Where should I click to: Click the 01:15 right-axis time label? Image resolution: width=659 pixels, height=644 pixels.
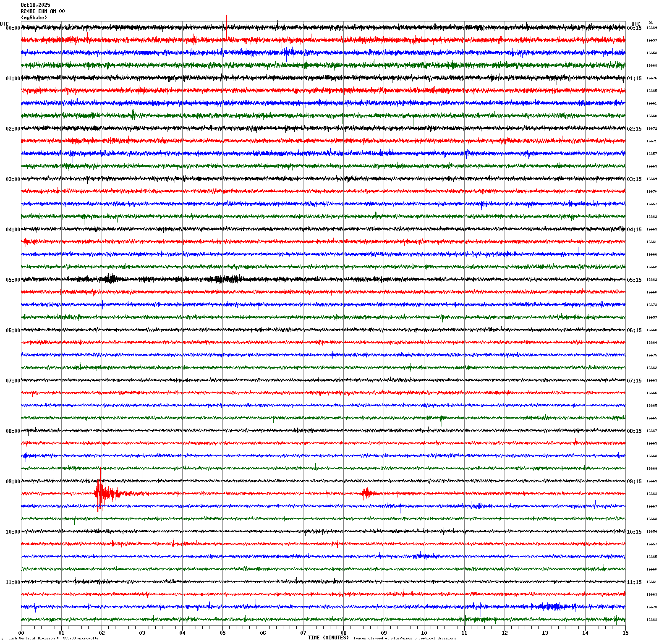(x=634, y=79)
